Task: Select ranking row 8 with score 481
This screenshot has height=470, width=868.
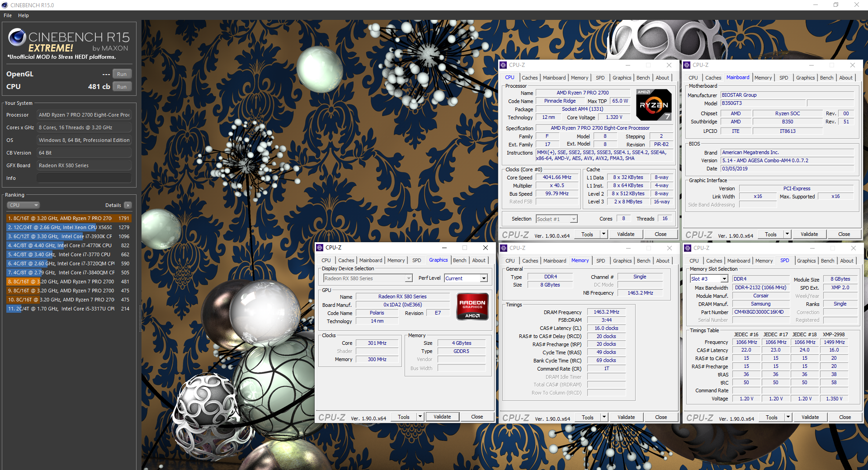Action: point(69,282)
